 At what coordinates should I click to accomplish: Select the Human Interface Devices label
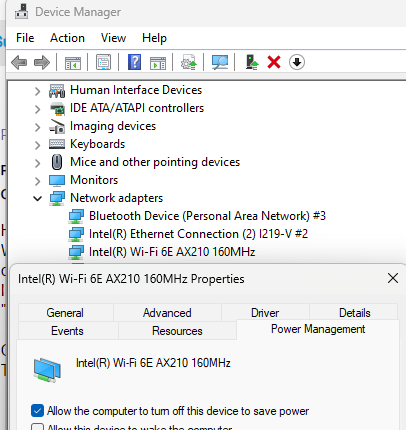(x=136, y=90)
